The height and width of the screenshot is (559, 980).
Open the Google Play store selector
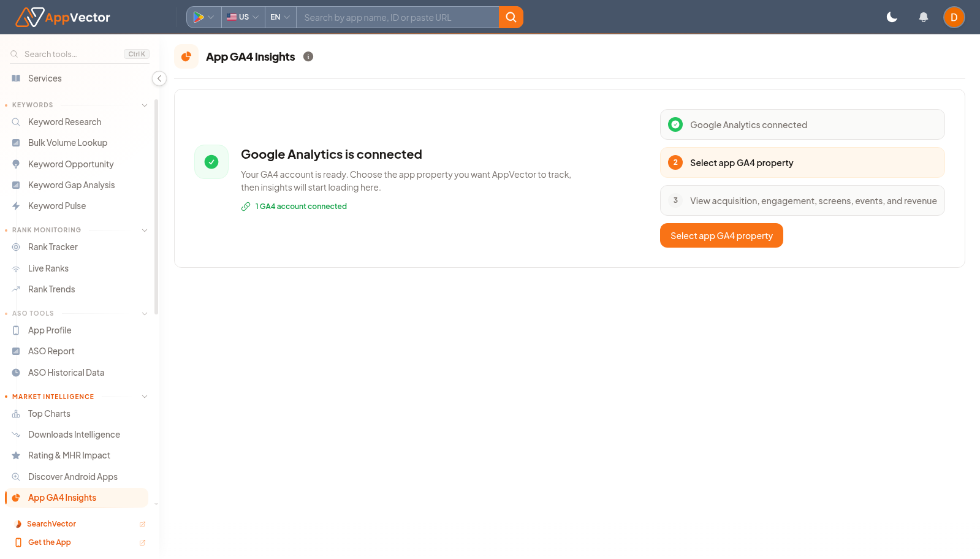(203, 17)
